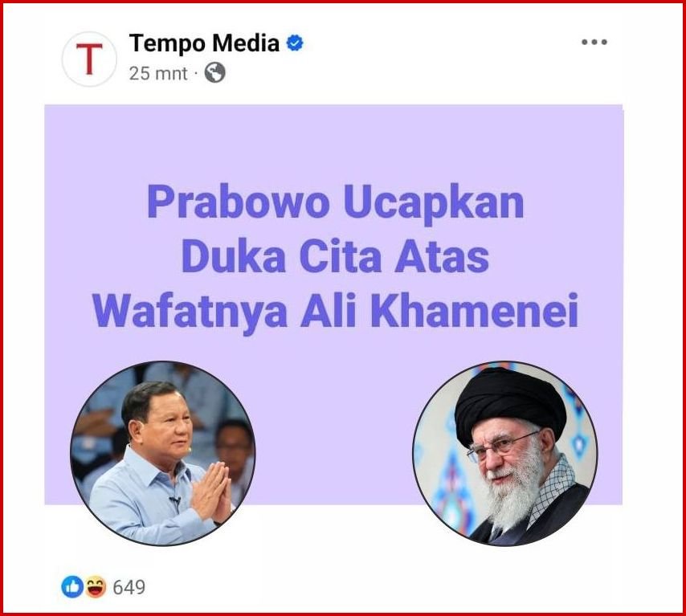Open the Tempo Media page name
The height and width of the screenshot is (616, 686).
(x=204, y=43)
